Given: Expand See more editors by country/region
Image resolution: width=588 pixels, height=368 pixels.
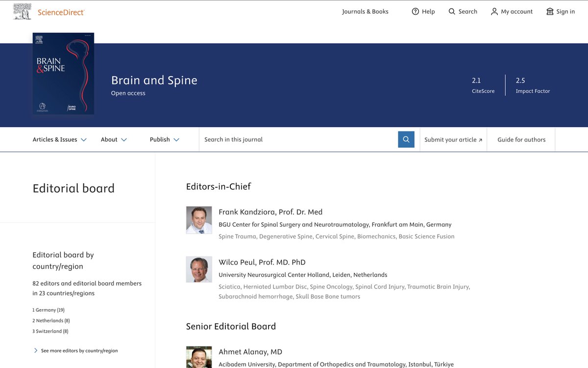Looking at the screenshot, I should point(75,351).
